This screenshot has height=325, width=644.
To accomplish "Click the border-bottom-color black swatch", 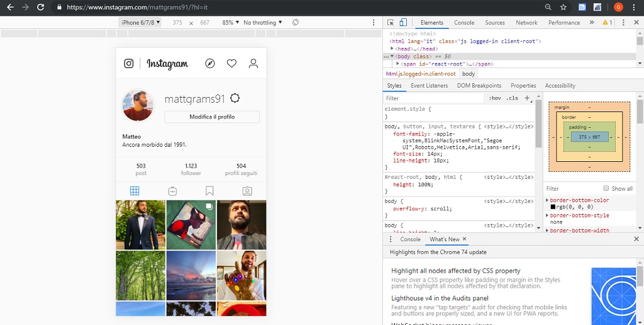I will [553, 207].
